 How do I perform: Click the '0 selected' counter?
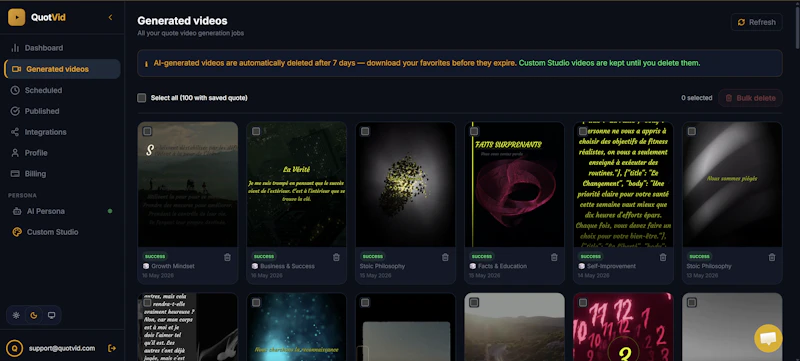point(696,98)
